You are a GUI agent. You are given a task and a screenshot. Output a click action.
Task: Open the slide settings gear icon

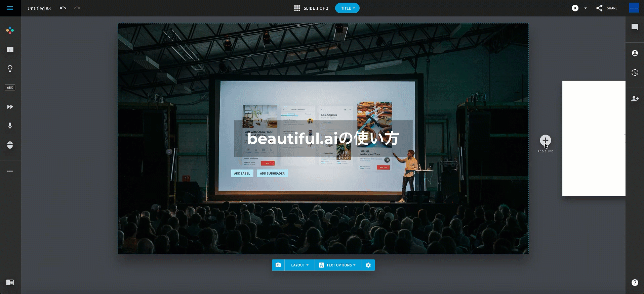[368, 265]
